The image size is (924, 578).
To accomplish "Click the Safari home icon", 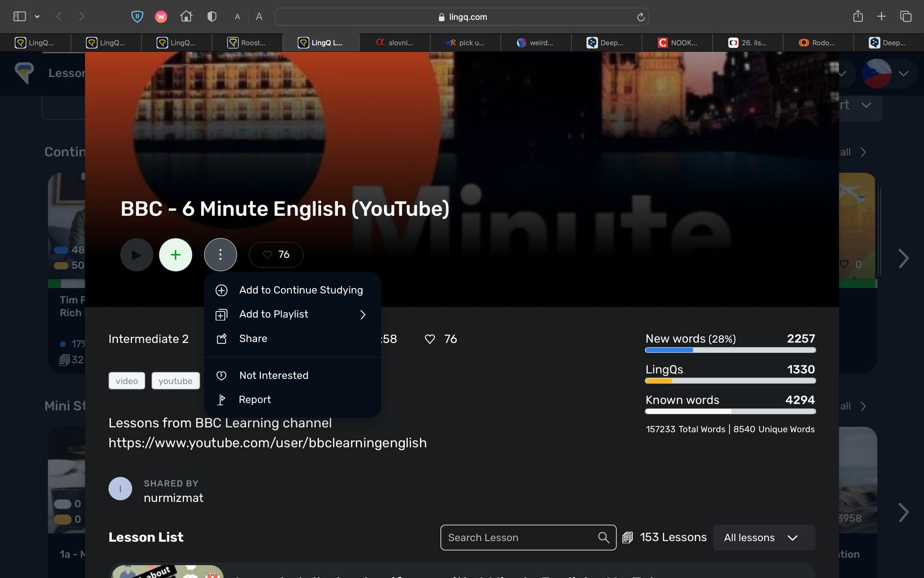I will coord(186,16).
